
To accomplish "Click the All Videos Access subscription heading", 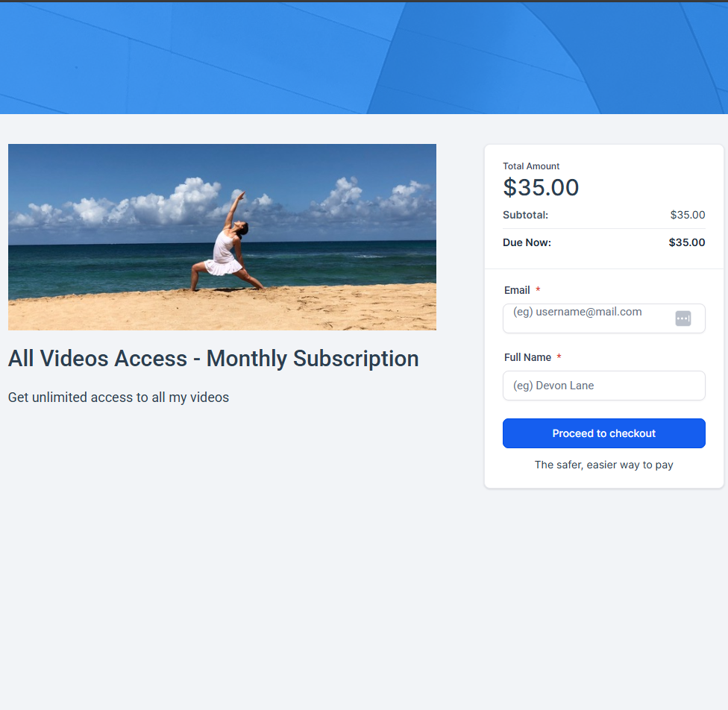I will click(x=213, y=359).
